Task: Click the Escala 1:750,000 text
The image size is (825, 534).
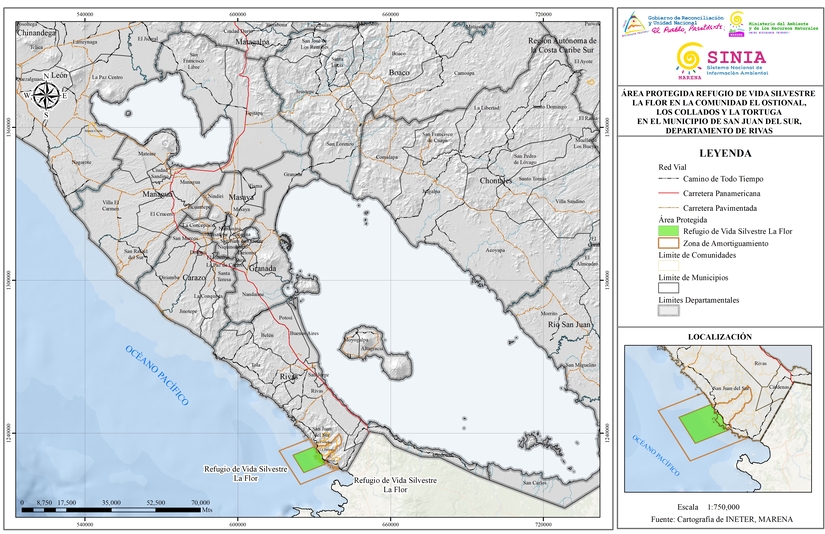Action: click(x=718, y=507)
